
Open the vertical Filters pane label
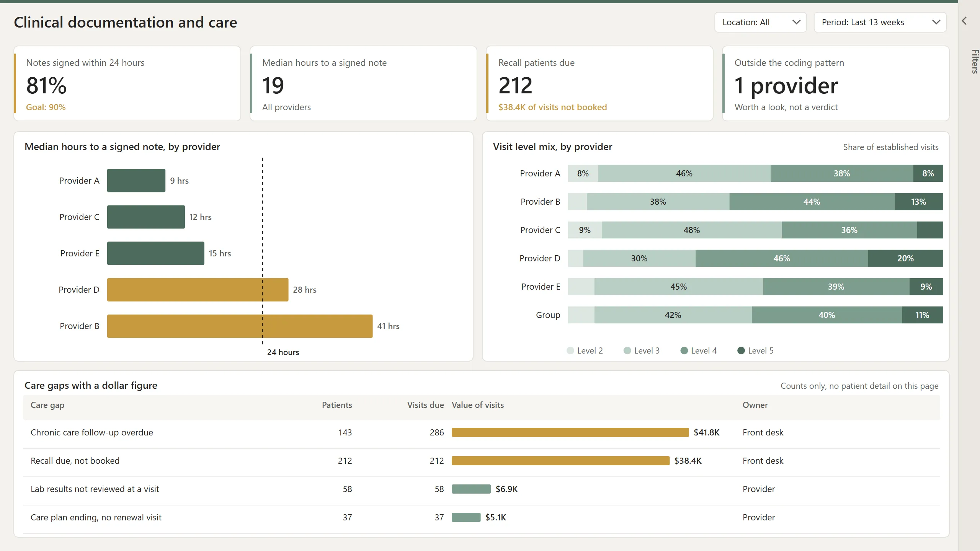pyautogui.click(x=975, y=61)
